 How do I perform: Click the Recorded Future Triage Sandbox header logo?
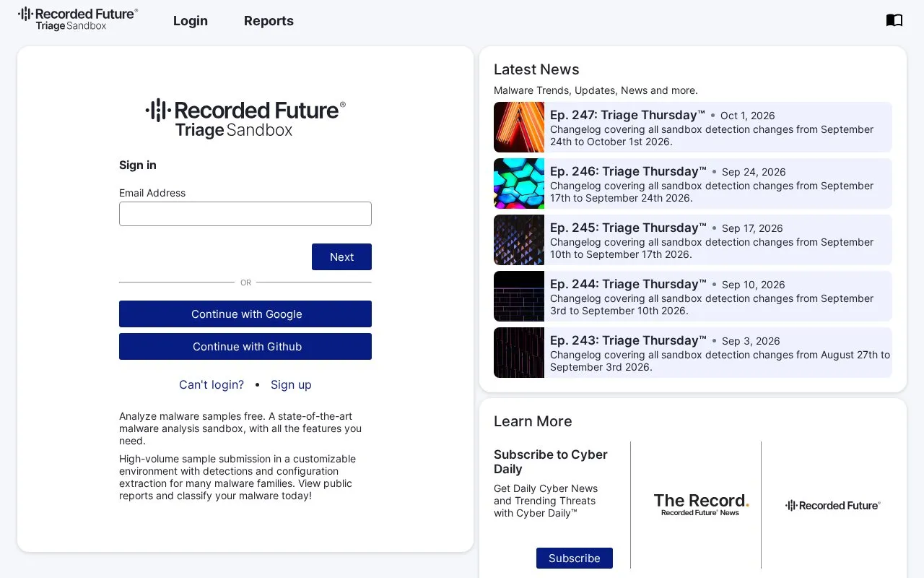[x=78, y=20]
